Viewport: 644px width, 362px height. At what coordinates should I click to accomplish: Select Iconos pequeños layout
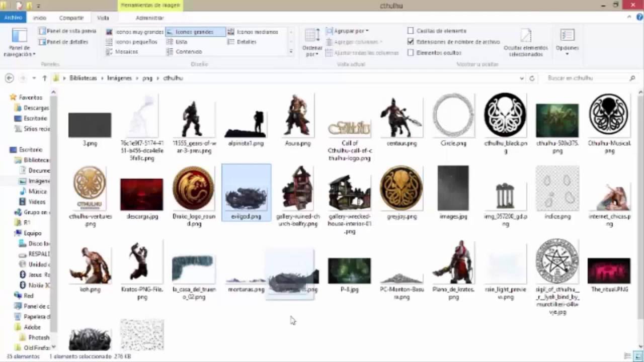click(131, 42)
